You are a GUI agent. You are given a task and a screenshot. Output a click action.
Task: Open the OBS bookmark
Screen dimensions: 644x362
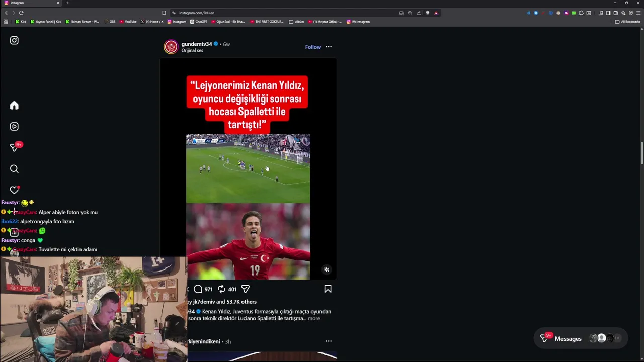click(110, 22)
